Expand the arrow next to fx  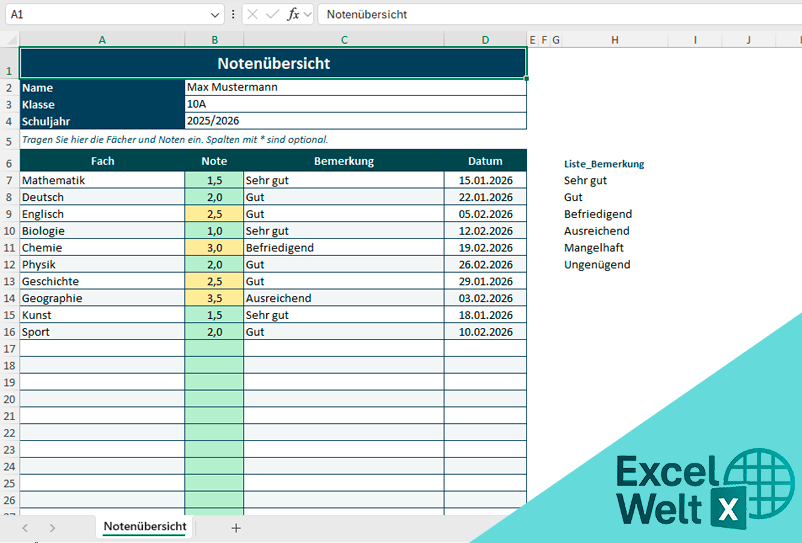[307, 15]
